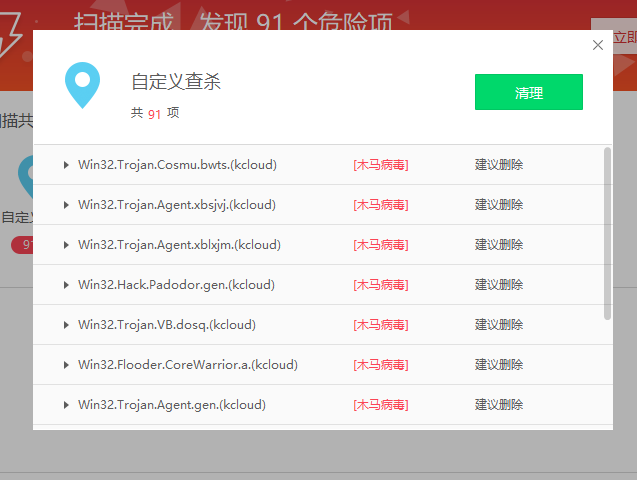Expand the Win32.Trojan.Cosmu.bwts entry
Screen dimensions: 637x480
[66, 165]
